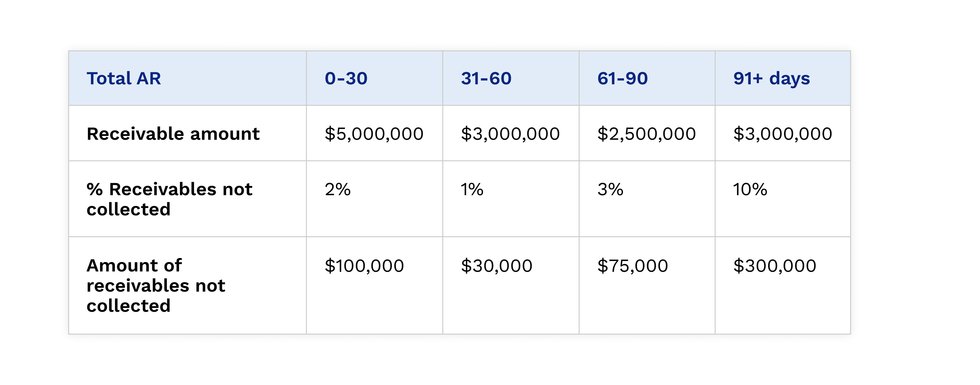Click the Receivable amount row label
Screen dimensions: 980x385
[x=187, y=133]
